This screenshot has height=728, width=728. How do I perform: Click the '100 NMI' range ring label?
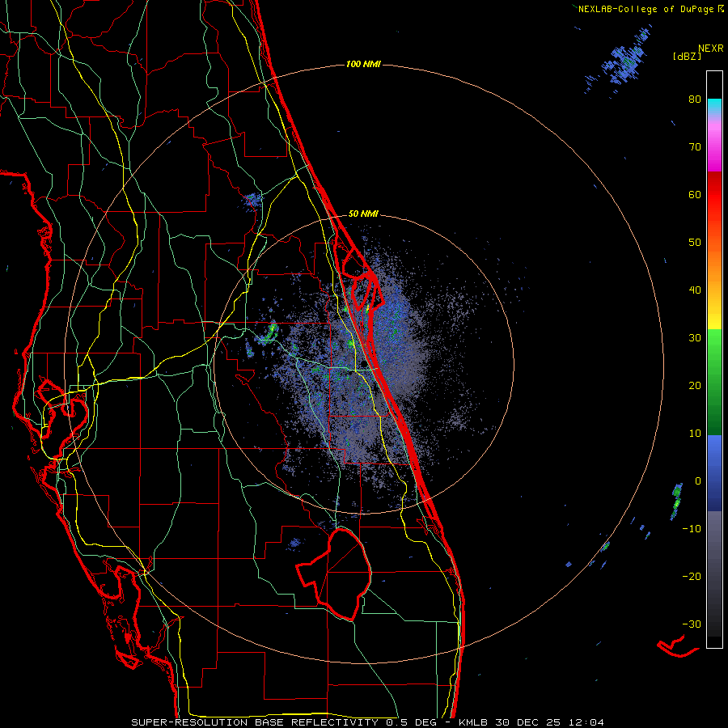[x=363, y=64]
